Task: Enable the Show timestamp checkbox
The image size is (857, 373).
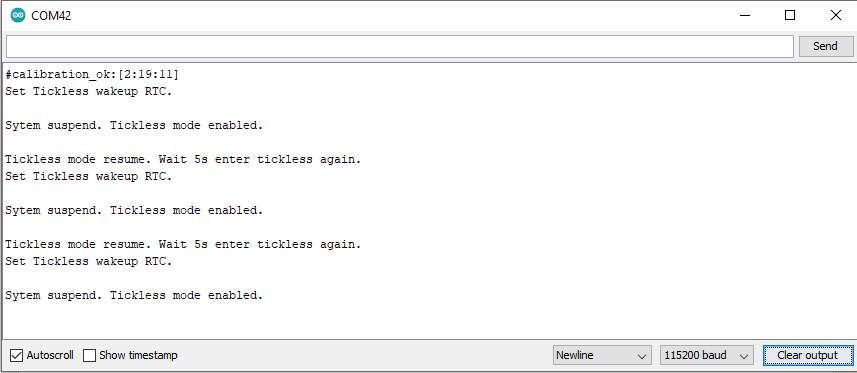Action: [x=89, y=355]
